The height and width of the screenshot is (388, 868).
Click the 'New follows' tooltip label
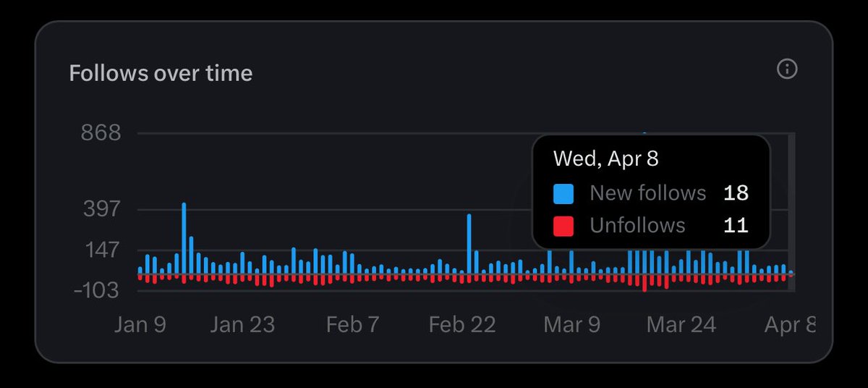pos(648,193)
